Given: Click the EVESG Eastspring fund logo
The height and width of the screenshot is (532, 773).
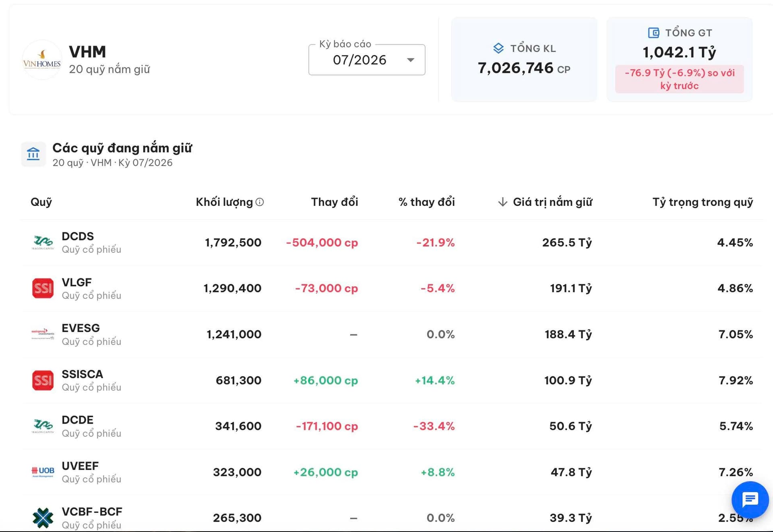Looking at the screenshot, I should point(43,334).
